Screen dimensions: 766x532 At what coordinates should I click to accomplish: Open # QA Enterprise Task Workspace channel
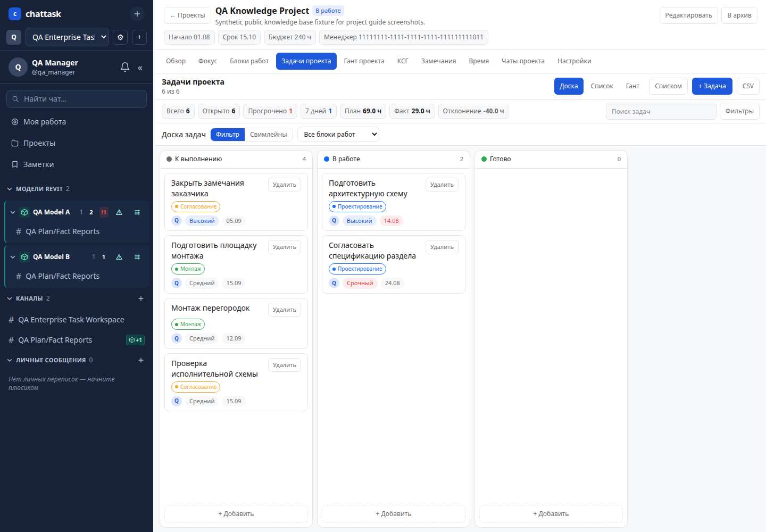click(77, 320)
